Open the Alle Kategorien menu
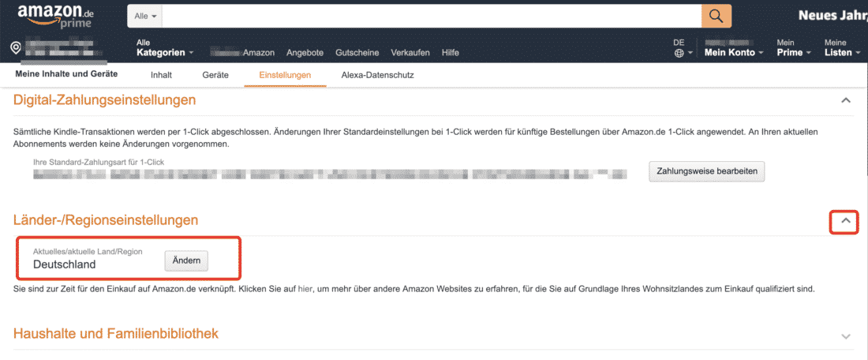The height and width of the screenshot is (360, 868). [164, 47]
